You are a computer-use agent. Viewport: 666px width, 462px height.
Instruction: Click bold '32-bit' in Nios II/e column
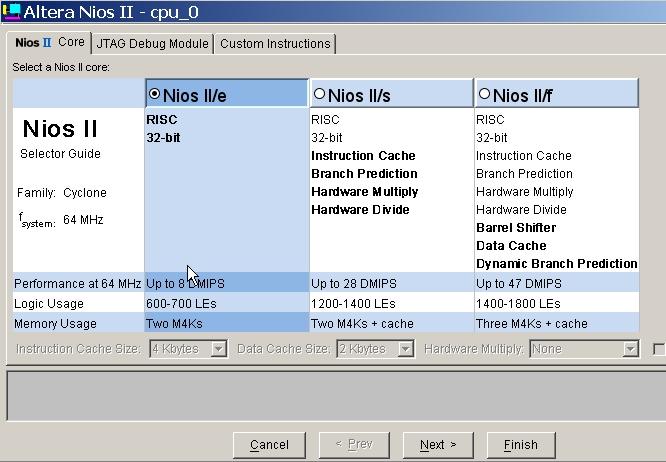(163, 138)
